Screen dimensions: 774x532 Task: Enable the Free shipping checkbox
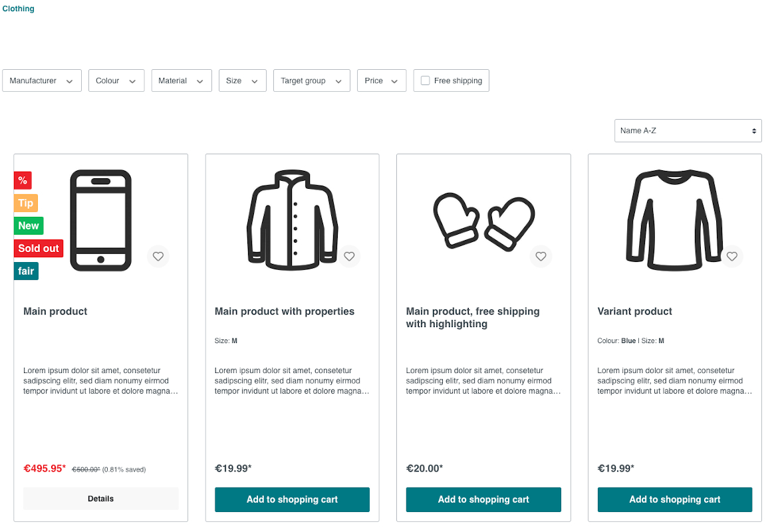[x=425, y=80]
